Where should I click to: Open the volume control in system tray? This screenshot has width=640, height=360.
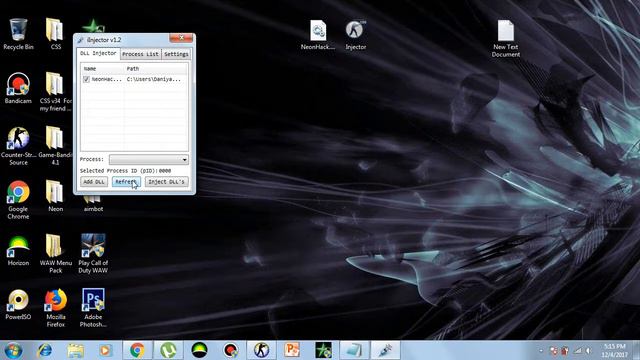point(589,351)
